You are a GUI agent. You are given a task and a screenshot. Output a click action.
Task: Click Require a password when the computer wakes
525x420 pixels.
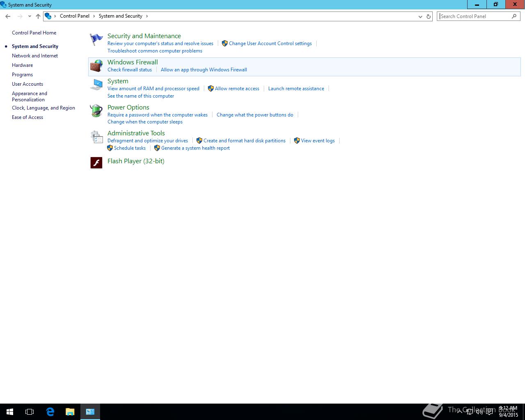(157, 115)
